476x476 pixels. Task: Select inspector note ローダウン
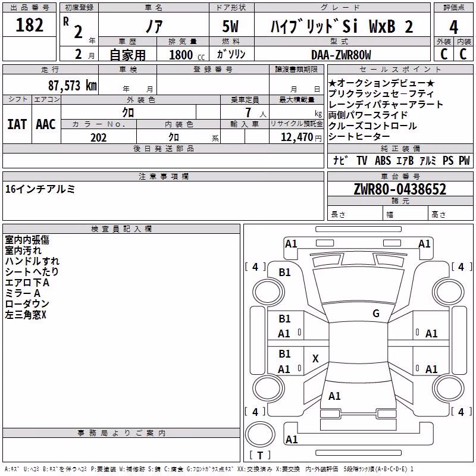tap(27, 304)
